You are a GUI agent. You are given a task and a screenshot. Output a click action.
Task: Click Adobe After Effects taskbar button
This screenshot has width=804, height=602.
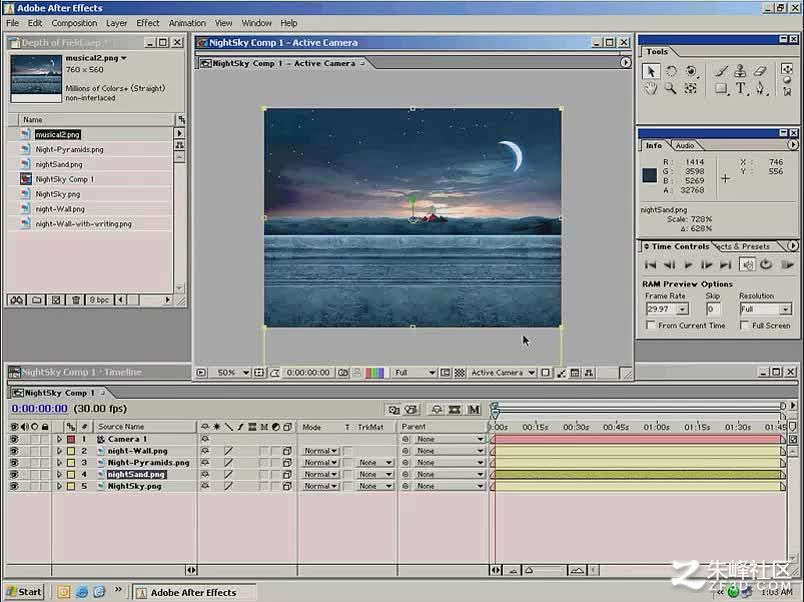coord(194,592)
